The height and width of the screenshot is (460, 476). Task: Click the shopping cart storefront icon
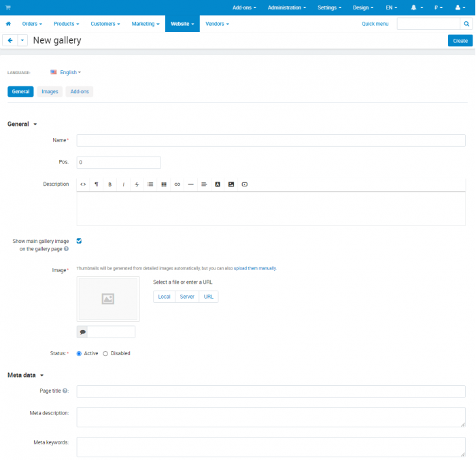tap(8, 7)
